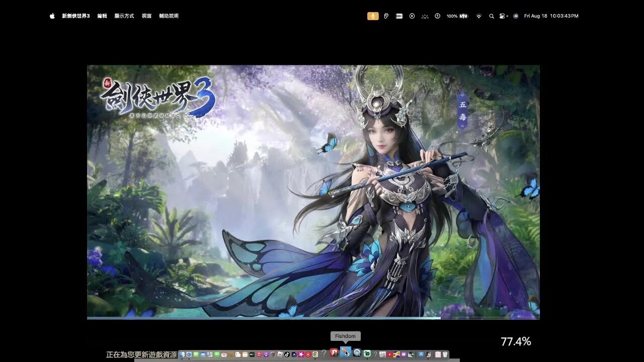Open the 新劍俠世界3 app menu
This screenshot has width=644, height=362.
pos(76,16)
